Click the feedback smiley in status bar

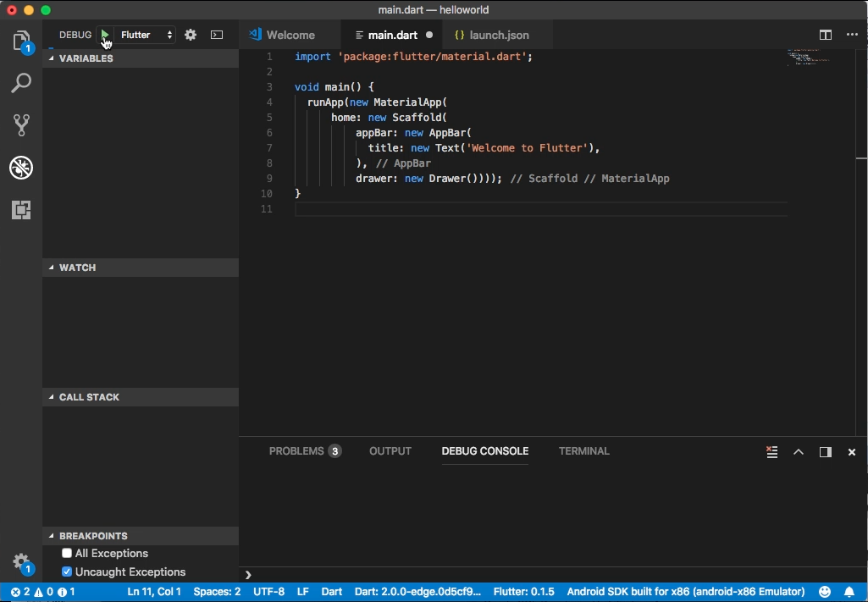coord(825,592)
